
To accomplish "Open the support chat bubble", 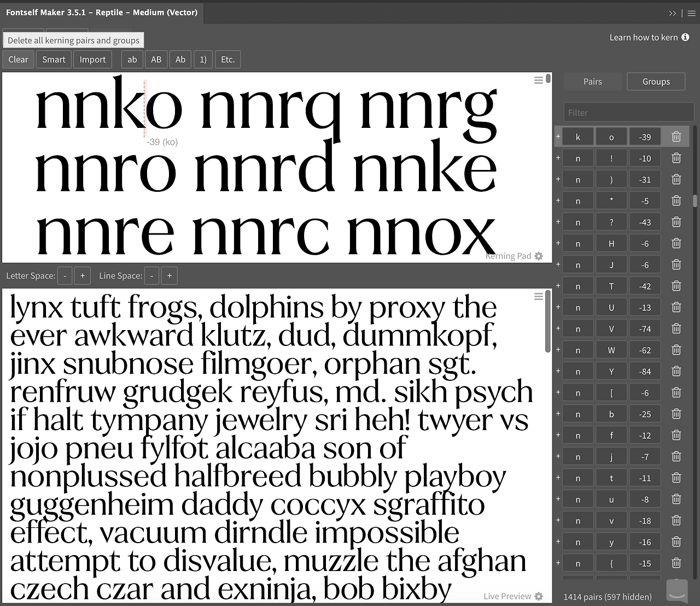I will [x=676, y=591].
